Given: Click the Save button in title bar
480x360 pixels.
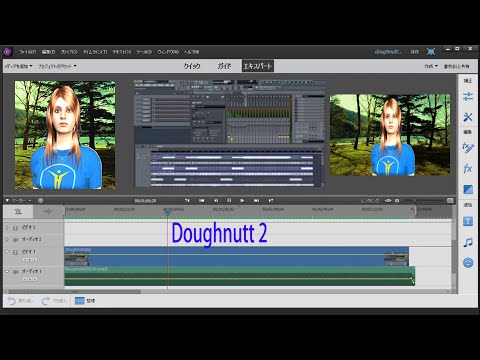Looking at the screenshot, I should (x=414, y=52).
